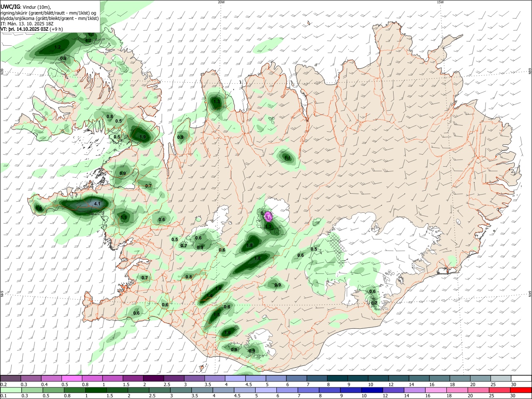
Task: Click the 'VT: þri. 14.10.2025 03Z' valid time line
Action: pos(25,29)
